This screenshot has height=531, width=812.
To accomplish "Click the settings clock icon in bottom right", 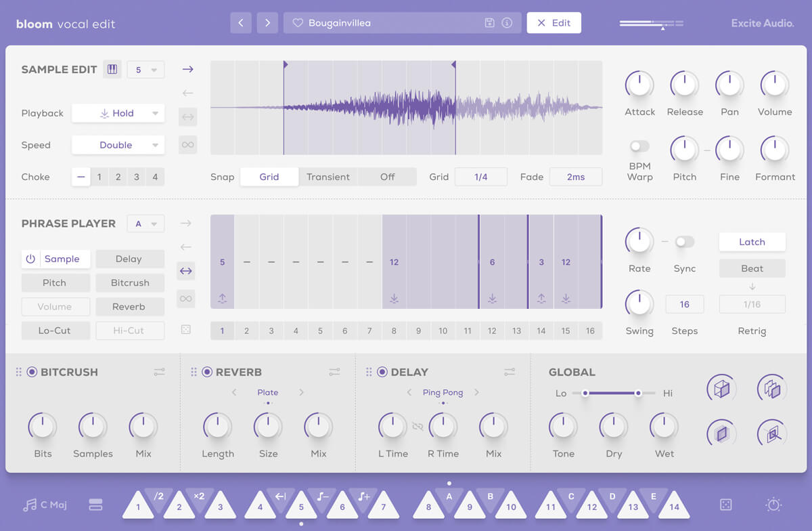I will point(773,504).
